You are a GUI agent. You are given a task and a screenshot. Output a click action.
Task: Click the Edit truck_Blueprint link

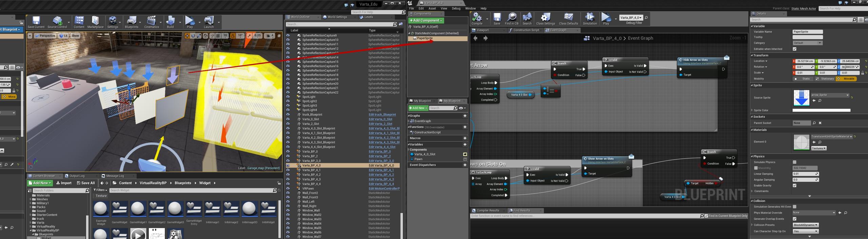click(x=382, y=115)
